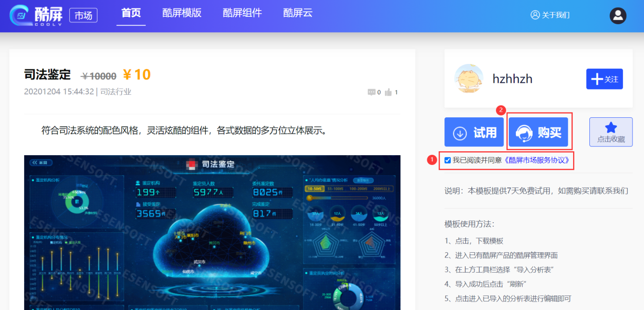
Task: Click the step 进入已有酷屏产品的酷屏管理界面
Action: click(501, 255)
